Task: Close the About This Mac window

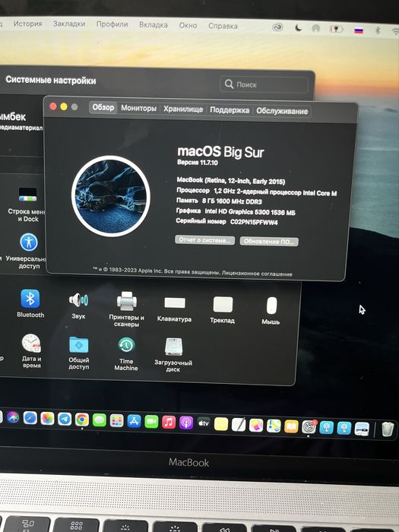Action: click(x=53, y=106)
